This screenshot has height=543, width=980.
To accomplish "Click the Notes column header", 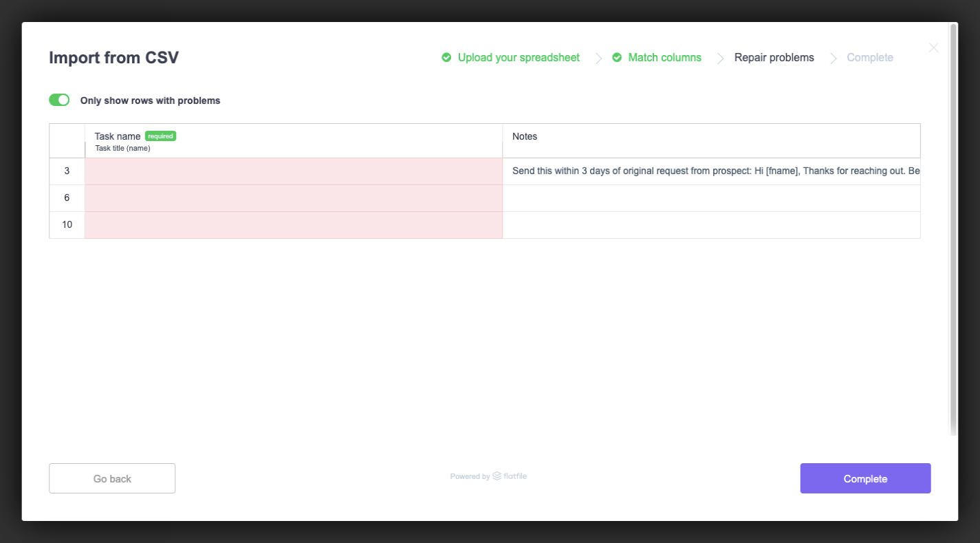I will (711, 141).
